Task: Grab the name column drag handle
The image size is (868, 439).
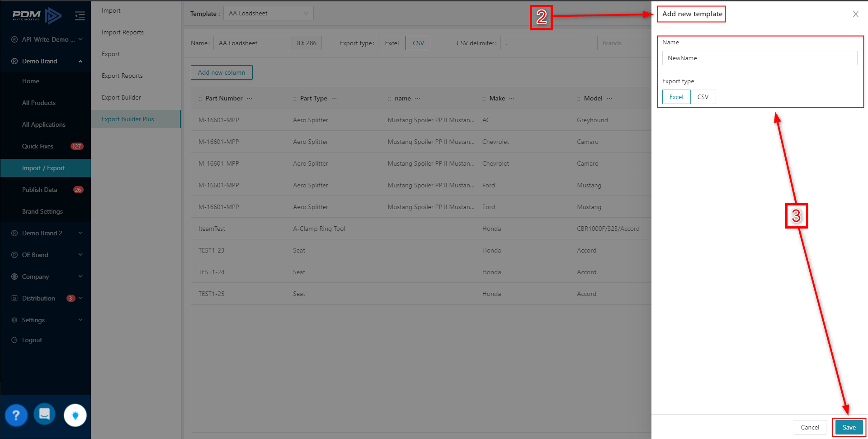Action: 389,99
